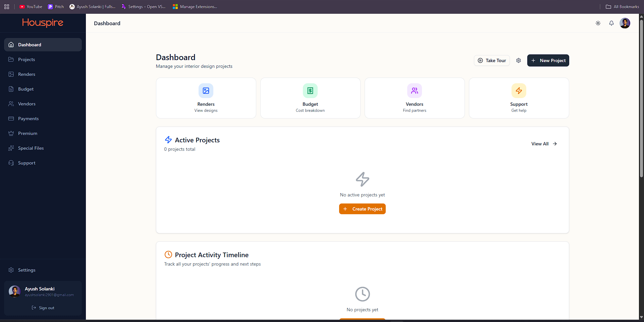Click the Vendors people icon card

[x=415, y=91]
